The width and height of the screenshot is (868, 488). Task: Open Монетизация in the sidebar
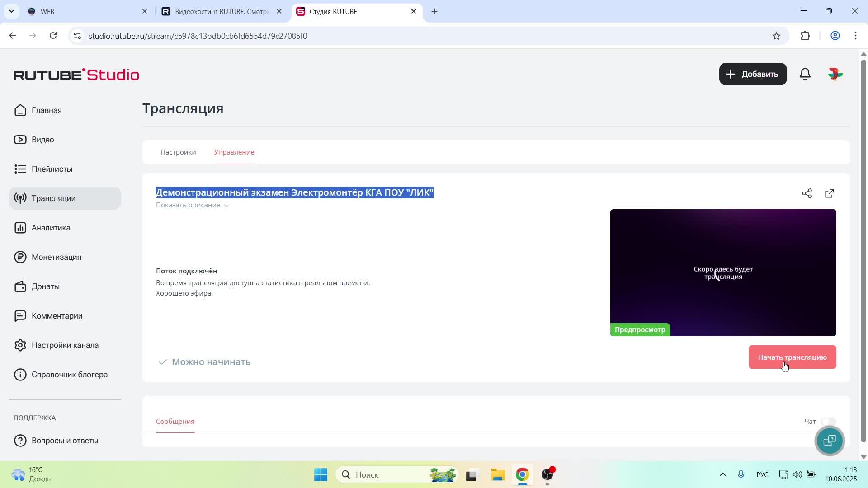click(65, 257)
